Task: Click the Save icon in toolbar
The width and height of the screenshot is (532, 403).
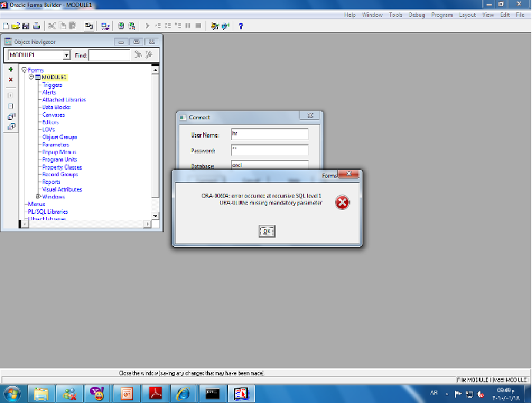Action: tap(26, 26)
